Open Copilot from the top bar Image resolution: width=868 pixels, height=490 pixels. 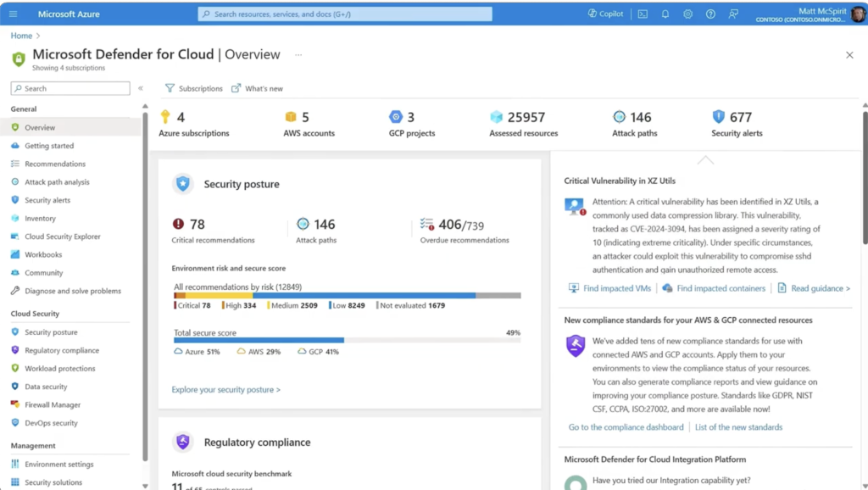coord(605,14)
